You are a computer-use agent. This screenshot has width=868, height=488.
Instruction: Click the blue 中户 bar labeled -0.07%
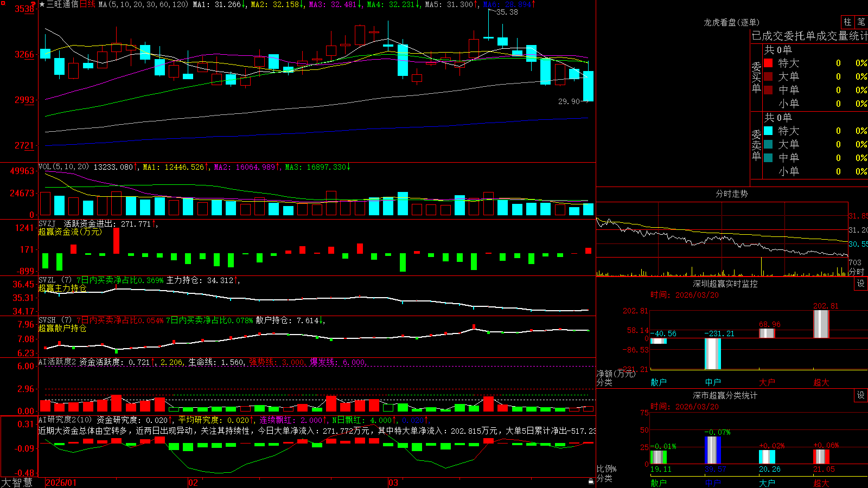point(713,450)
